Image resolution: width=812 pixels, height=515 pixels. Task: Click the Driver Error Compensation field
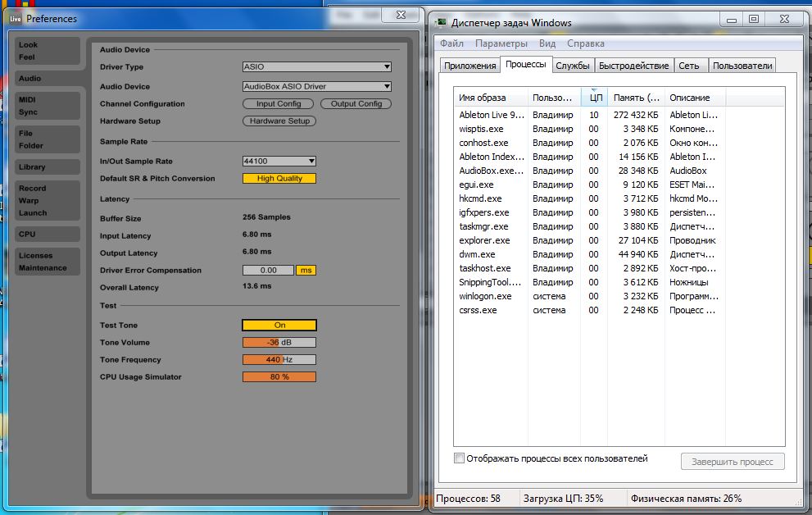click(268, 271)
